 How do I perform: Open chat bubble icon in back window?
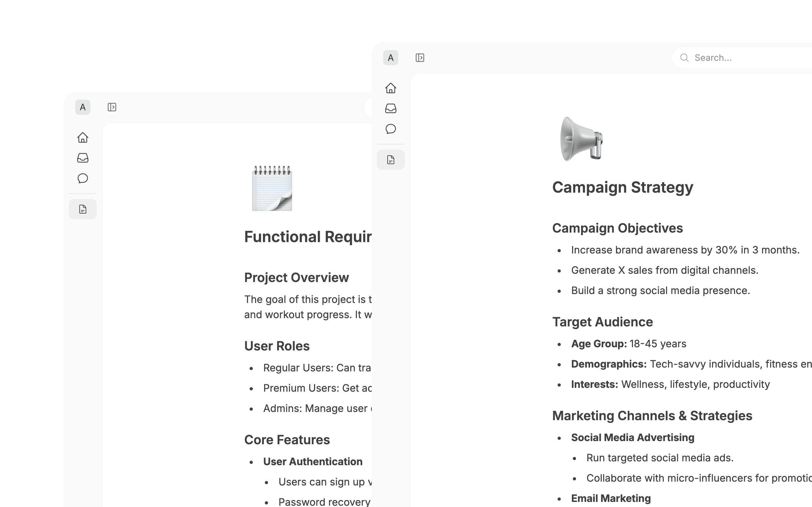coord(82,178)
